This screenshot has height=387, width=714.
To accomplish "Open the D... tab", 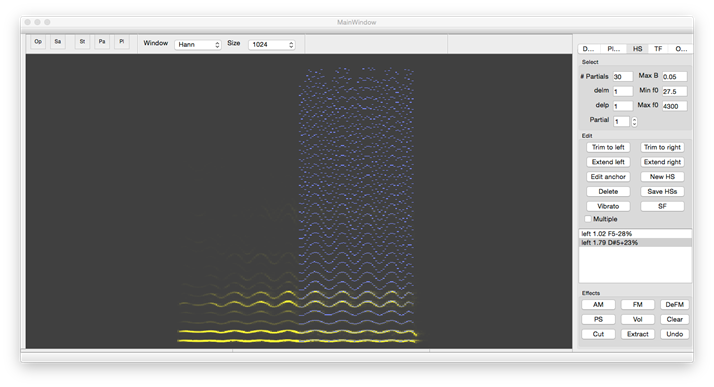I will click(588, 49).
